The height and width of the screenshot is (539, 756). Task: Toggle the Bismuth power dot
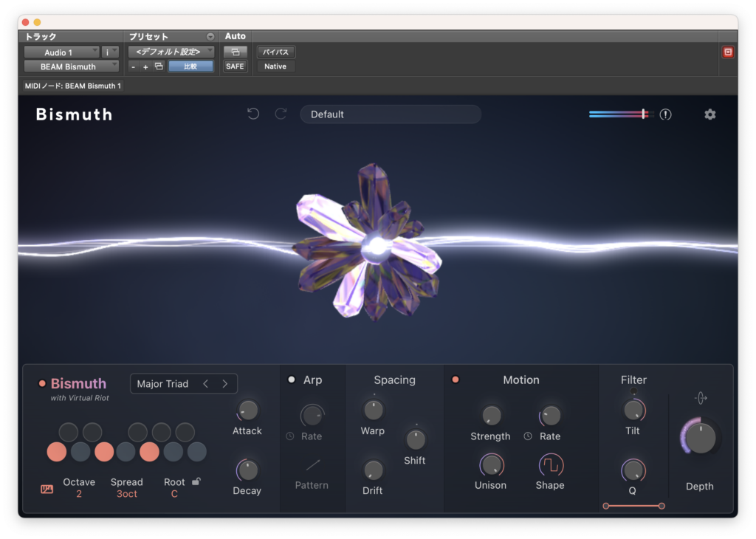tap(42, 384)
